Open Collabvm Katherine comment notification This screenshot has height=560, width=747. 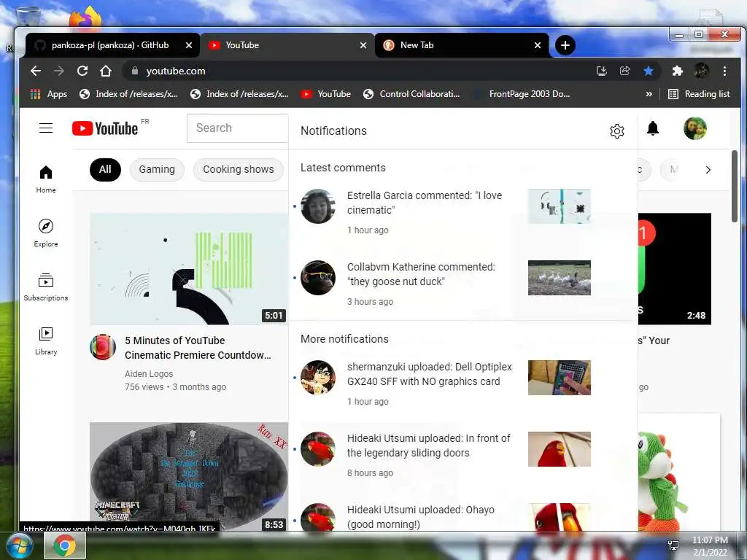click(462, 284)
